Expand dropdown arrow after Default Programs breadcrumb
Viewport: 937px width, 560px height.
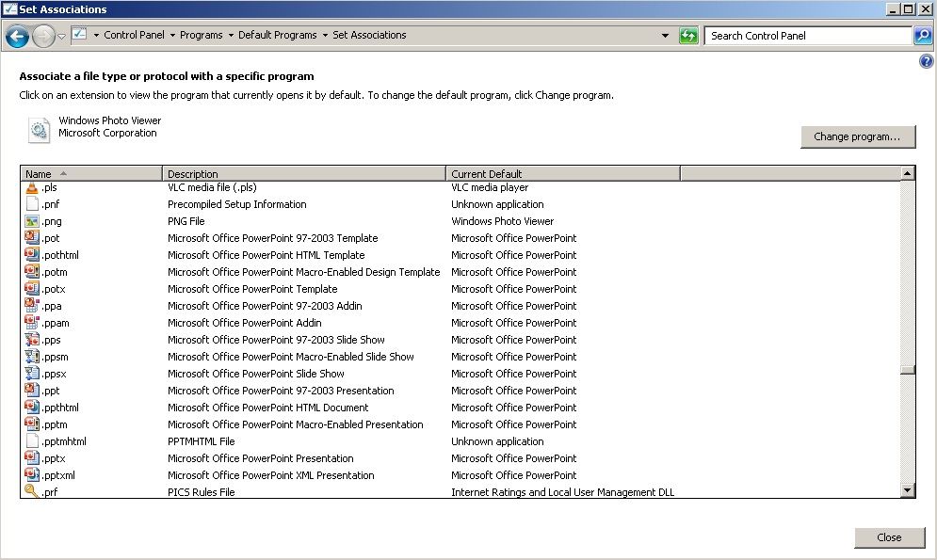point(325,35)
